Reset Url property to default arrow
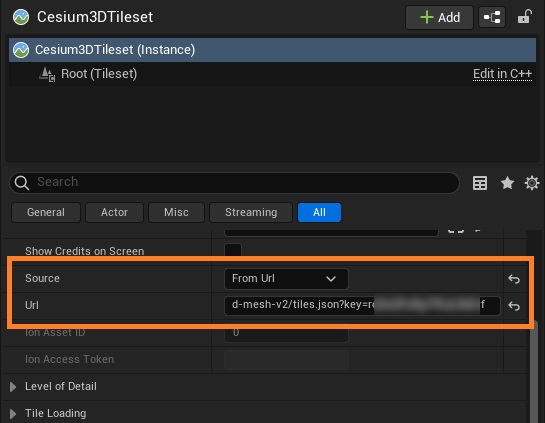This screenshot has height=423, width=545. (514, 306)
